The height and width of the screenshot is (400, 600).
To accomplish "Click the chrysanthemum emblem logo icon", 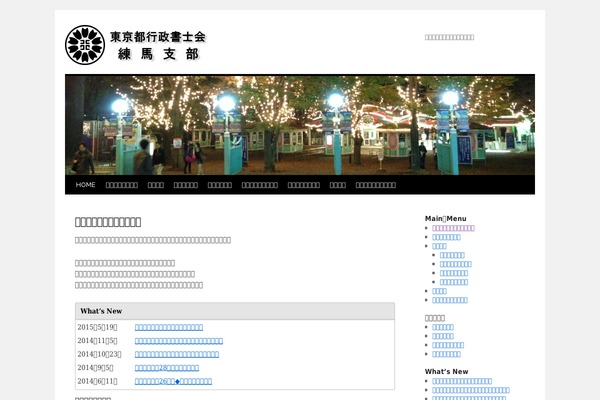I will (85, 44).
